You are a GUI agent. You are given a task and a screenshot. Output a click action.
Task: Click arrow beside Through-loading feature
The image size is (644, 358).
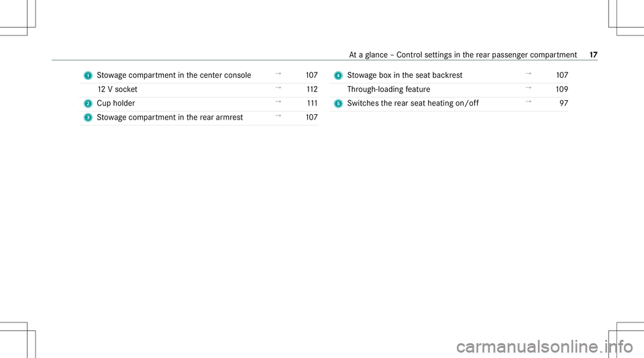click(528, 87)
